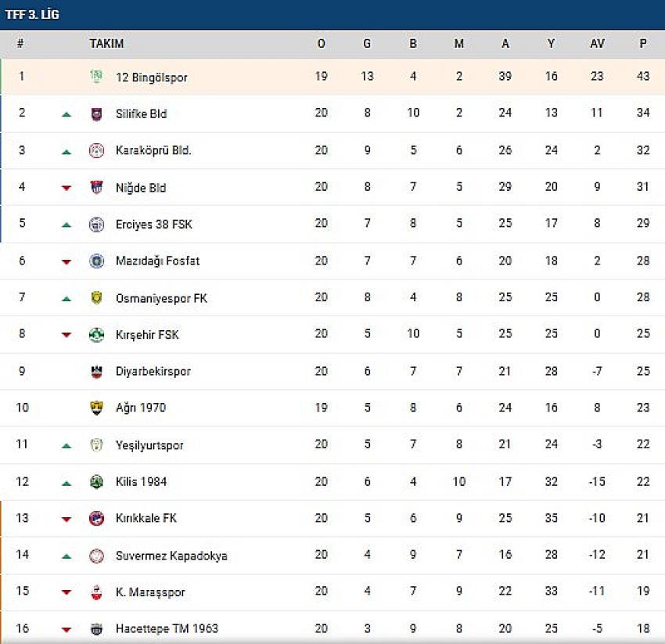Click the Karaköprü Bld. club logo

[x=96, y=151]
